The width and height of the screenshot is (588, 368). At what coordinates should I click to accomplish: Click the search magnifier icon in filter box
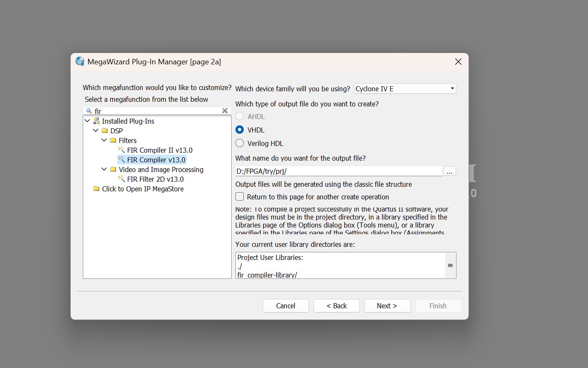[89, 111]
